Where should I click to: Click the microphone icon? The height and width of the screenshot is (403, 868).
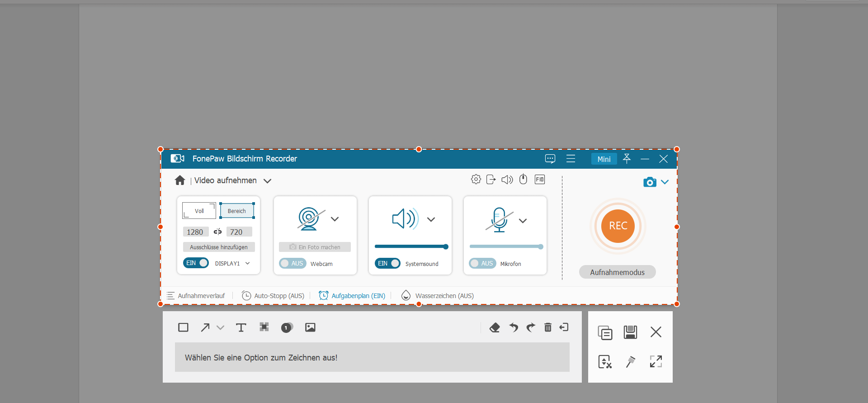coord(499,220)
